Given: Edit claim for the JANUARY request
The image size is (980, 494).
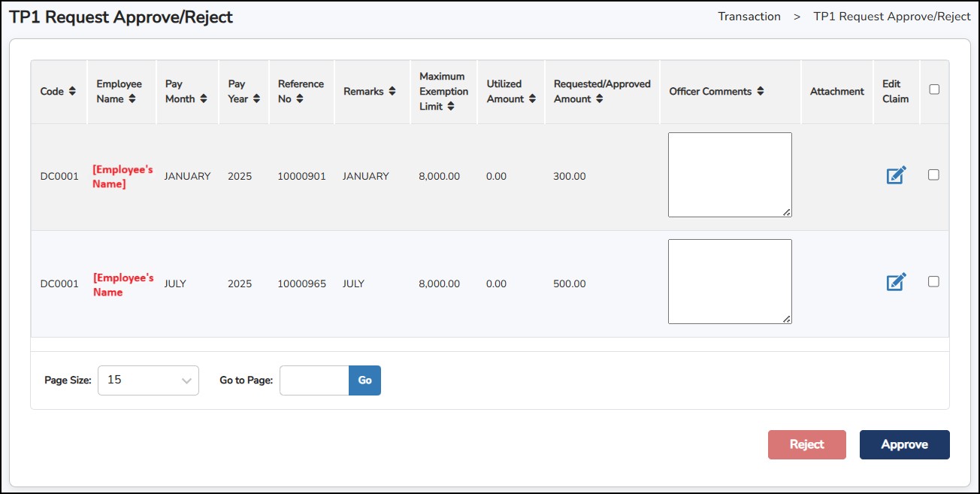Looking at the screenshot, I should 896,175.
